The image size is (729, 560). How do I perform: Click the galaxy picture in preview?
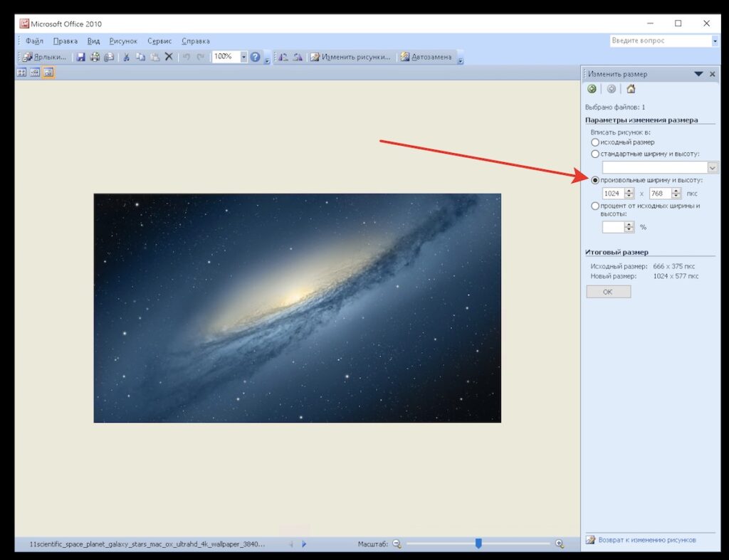point(297,307)
